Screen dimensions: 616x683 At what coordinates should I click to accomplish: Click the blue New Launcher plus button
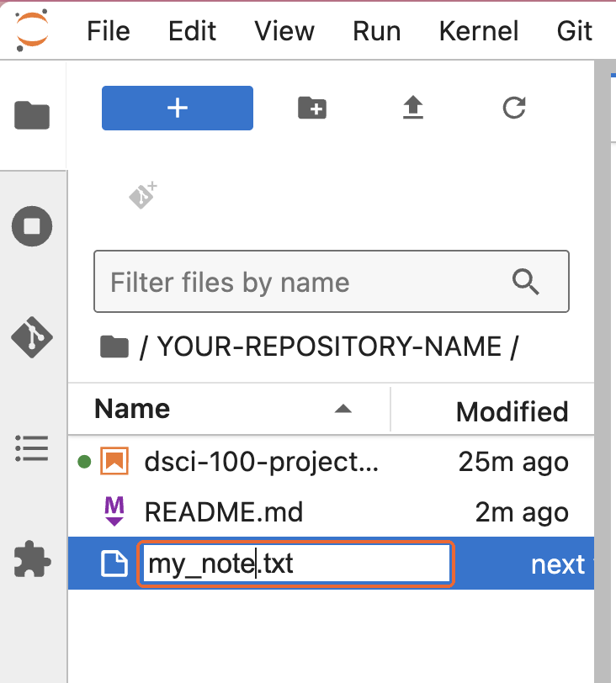[178, 108]
